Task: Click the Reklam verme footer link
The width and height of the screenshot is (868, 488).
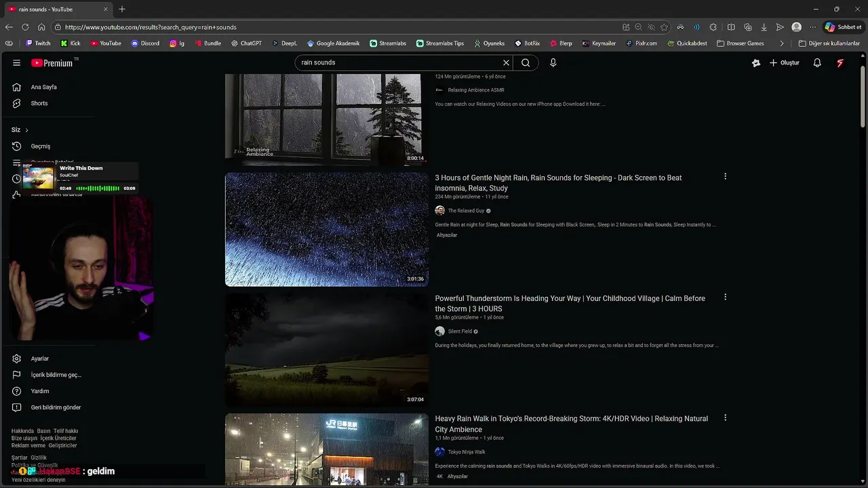Action: click(x=28, y=445)
